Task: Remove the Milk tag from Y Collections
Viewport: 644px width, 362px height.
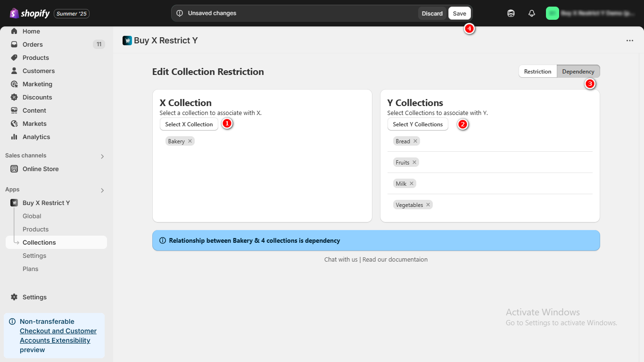Action: coord(412,184)
